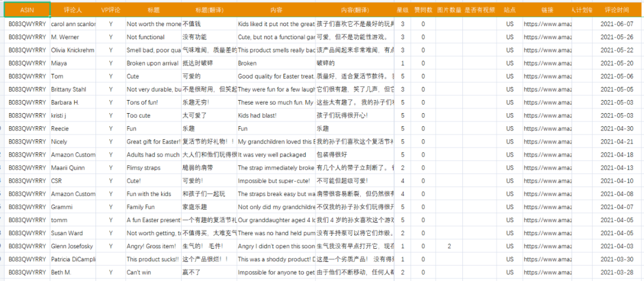Click reviewer cell Miaya
The width and height of the screenshot is (644, 281).
73,63
